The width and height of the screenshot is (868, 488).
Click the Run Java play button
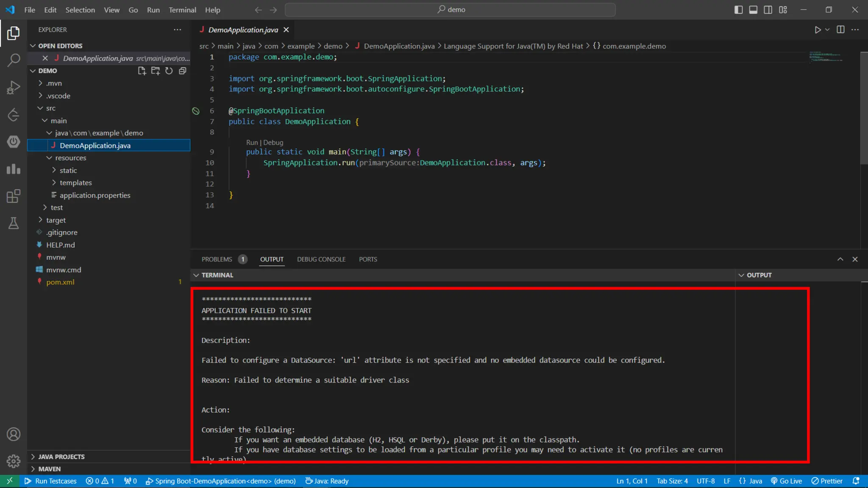(818, 30)
